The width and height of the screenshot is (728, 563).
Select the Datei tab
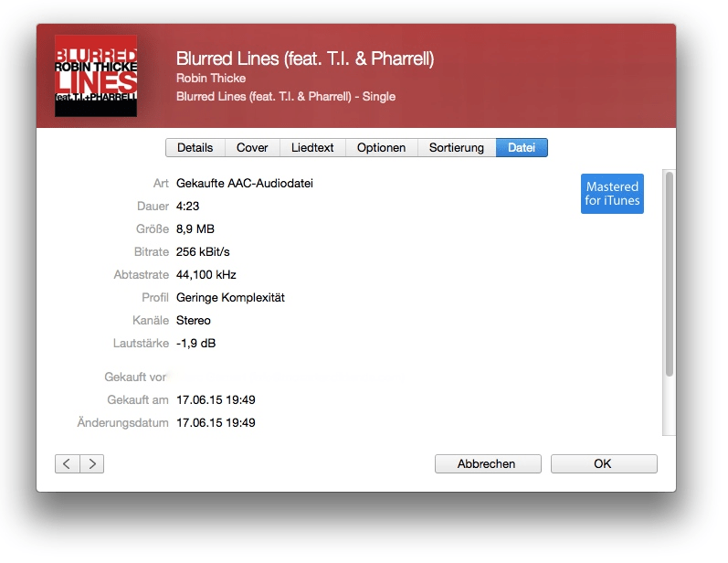[522, 148]
